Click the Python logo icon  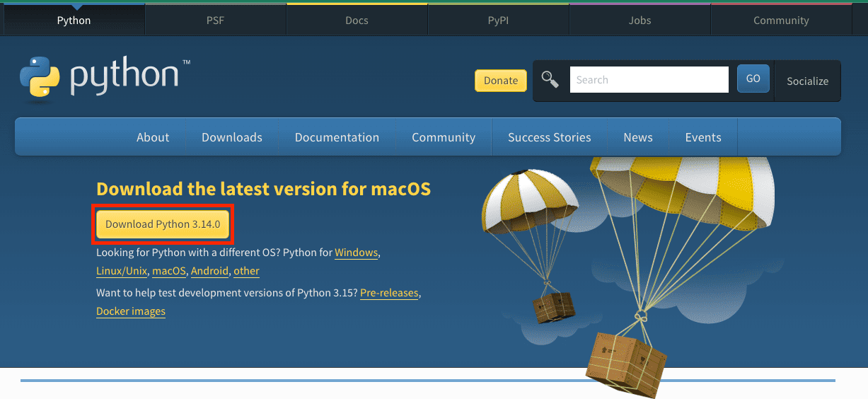pyautogui.click(x=40, y=76)
